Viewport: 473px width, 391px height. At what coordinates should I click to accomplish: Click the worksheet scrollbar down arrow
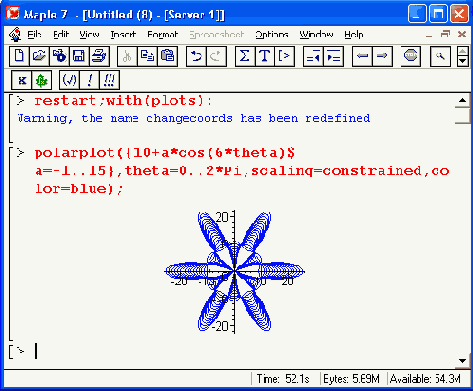coord(462,361)
